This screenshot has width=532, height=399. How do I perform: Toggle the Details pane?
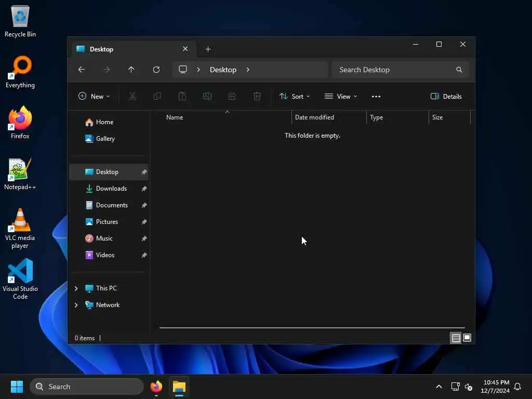pyautogui.click(x=446, y=96)
